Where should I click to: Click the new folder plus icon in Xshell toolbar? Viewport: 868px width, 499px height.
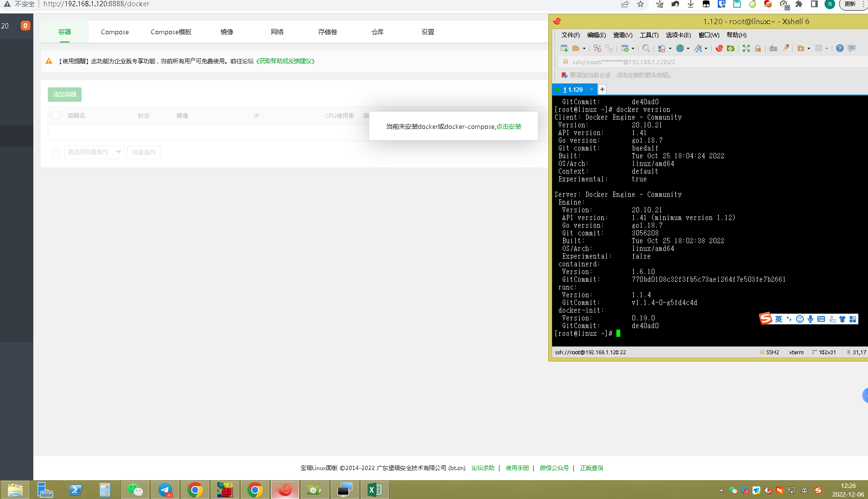(801, 48)
